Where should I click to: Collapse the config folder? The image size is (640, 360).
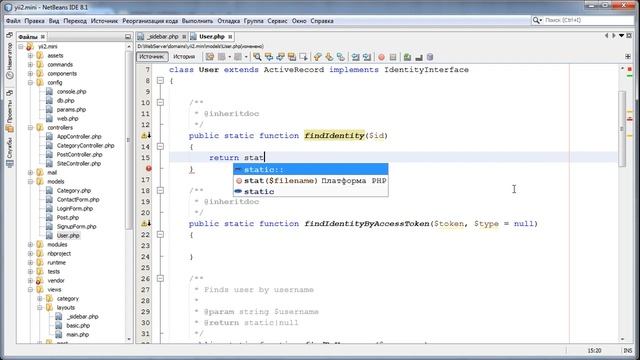(x=31, y=82)
